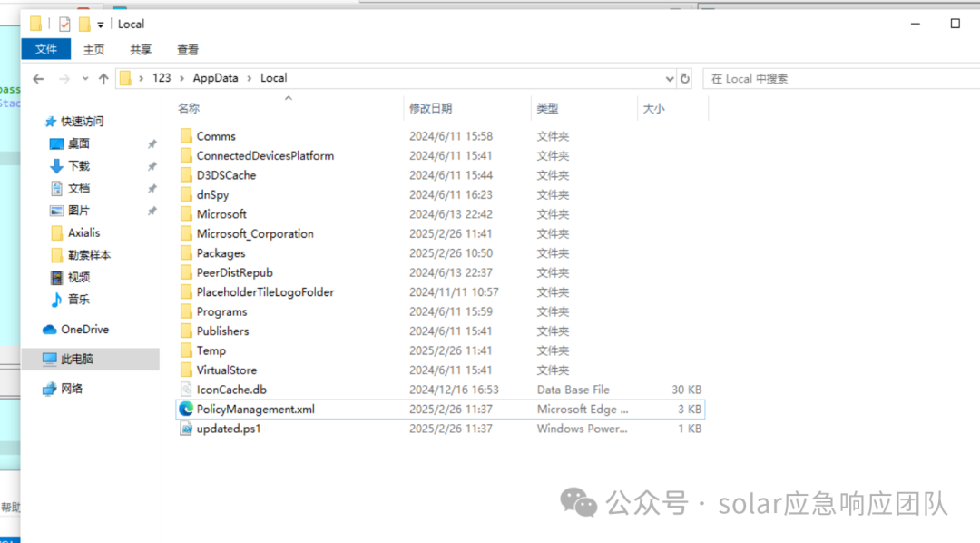Select the Microsoft_Corporation folder icon
The width and height of the screenshot is (980, 543).
(x=186, y=233)
